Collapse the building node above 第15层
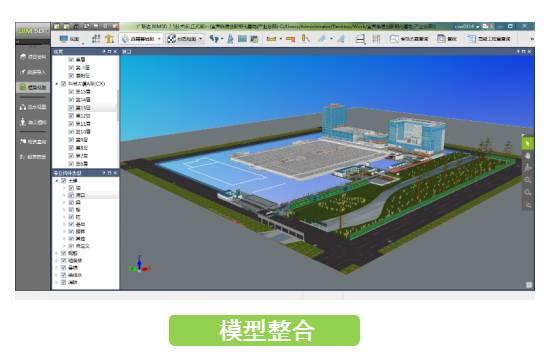The image size is (552, 360). (57, 84)
